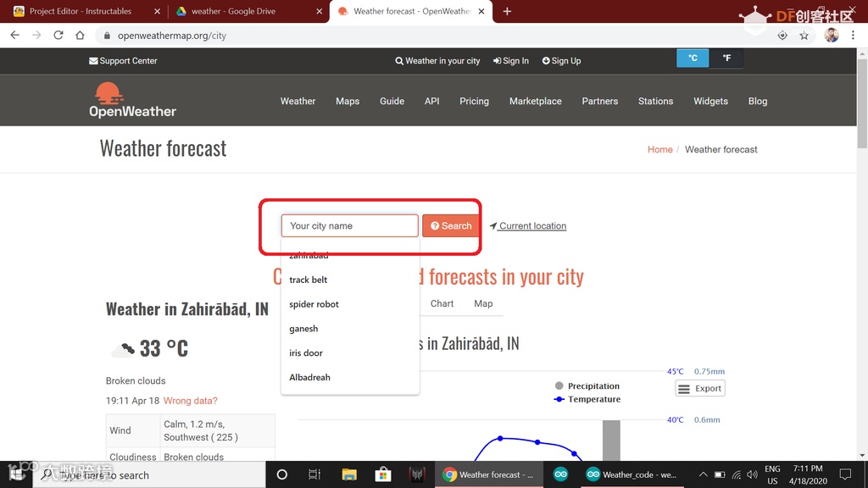868x488 pixels.
Task: Open the Blog nav item
Action: coord(758,102)
